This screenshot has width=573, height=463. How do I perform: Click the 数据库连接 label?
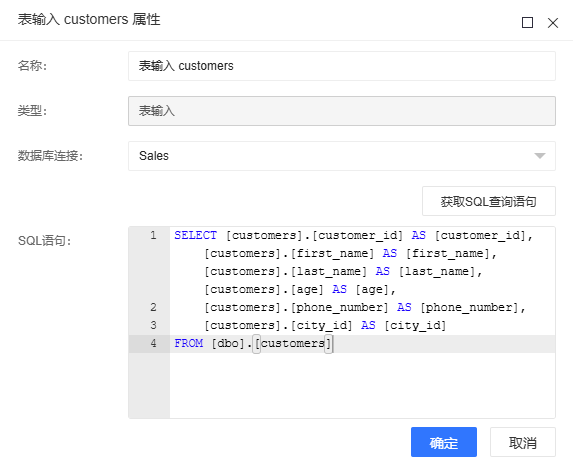coord(50,156)
